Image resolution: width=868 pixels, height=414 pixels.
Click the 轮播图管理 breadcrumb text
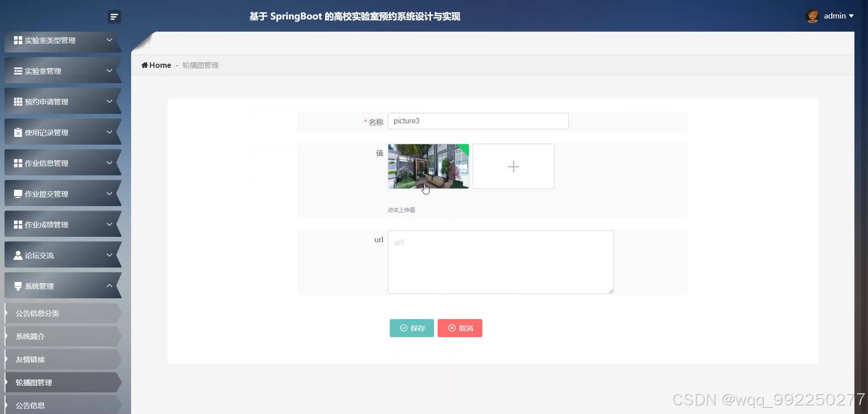click(x=200, y=65)
